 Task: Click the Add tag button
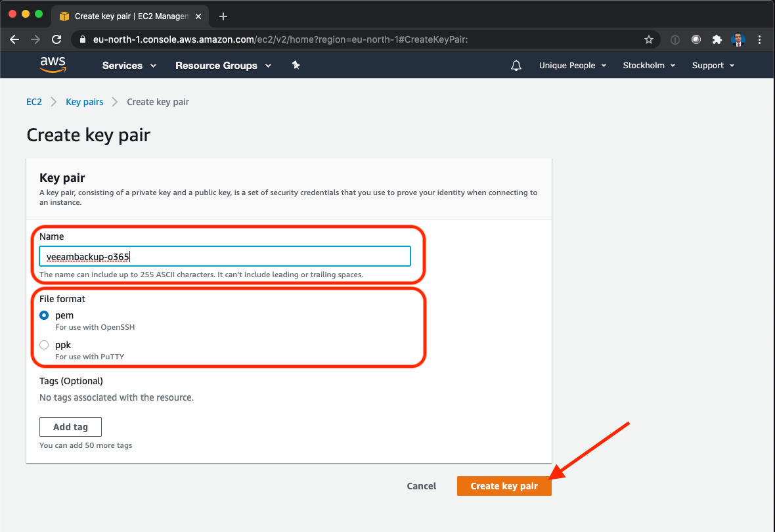point(70,427)
